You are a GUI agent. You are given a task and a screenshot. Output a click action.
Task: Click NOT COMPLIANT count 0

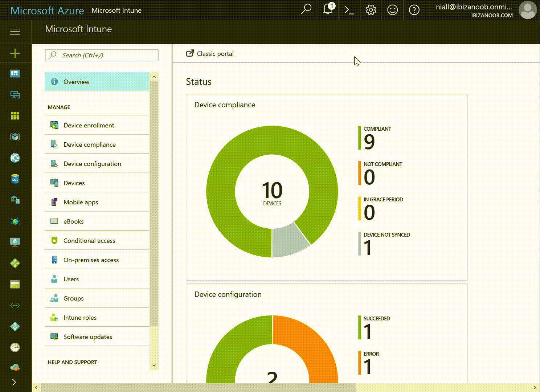pos(369,177)
